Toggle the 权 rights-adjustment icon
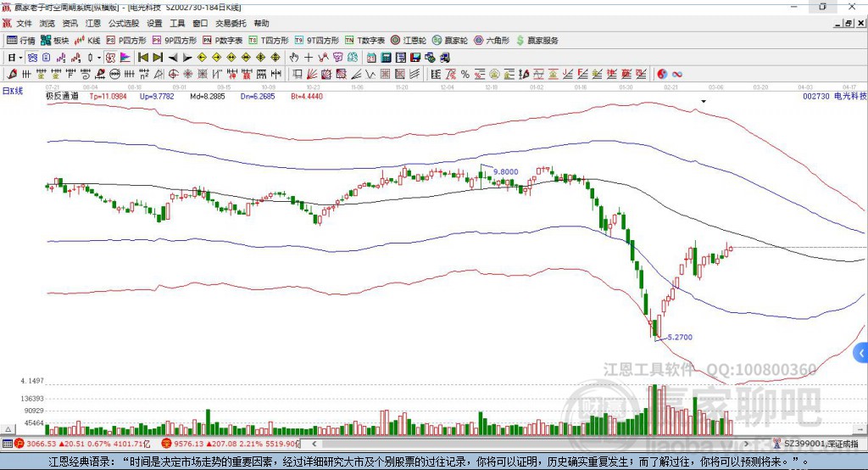Screen dimensions: 868x470 111,57
